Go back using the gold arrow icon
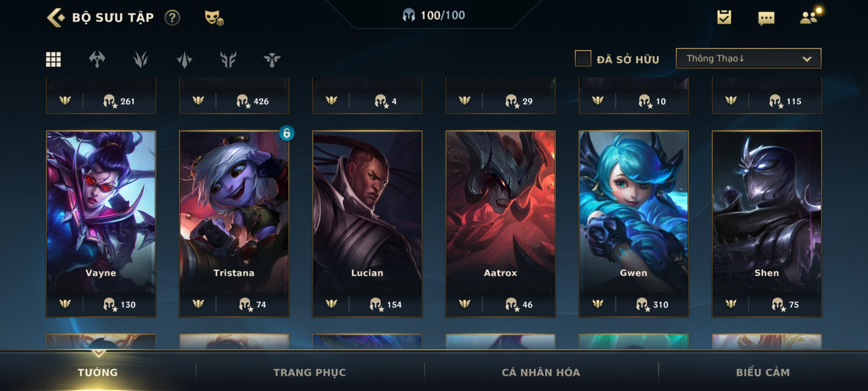The image size is (868, 391). pyautogui.click(x=56, y=17)
